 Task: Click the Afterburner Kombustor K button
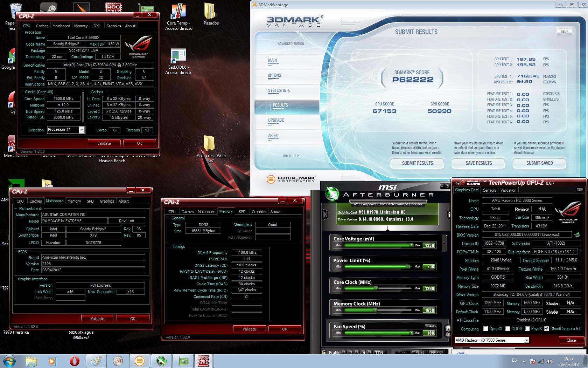325,214
